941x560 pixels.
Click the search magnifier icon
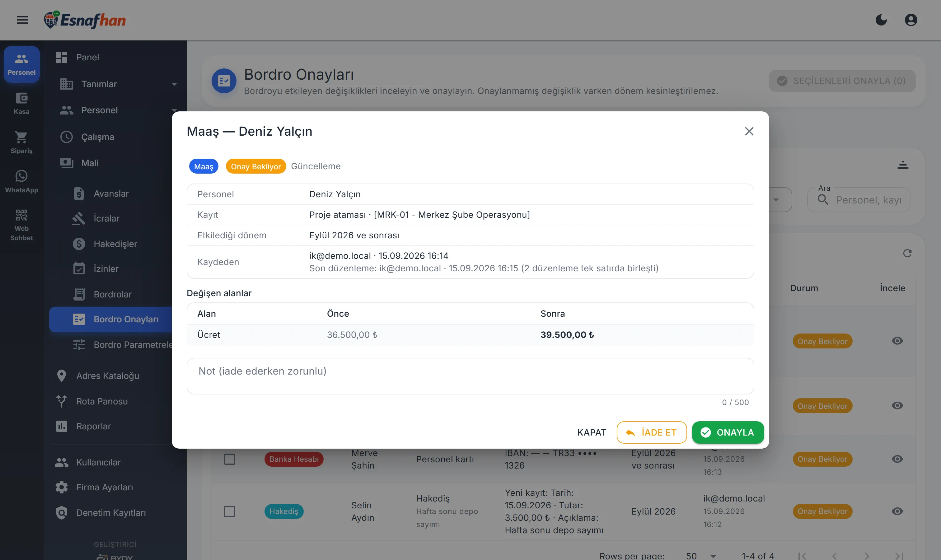[x=823, y=200]
